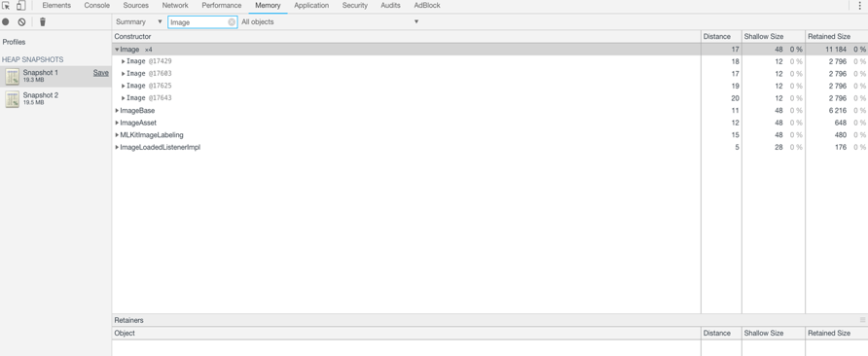
Task: Click the Save link for Snapshot 1
Action: click(x=101, y=73)
